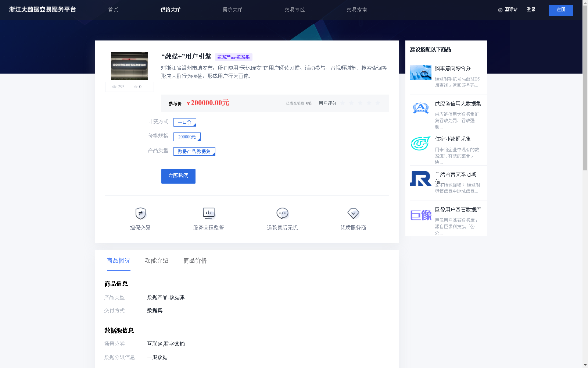
Task: Click the page vertical scrollbar
Action: [585, 87]
